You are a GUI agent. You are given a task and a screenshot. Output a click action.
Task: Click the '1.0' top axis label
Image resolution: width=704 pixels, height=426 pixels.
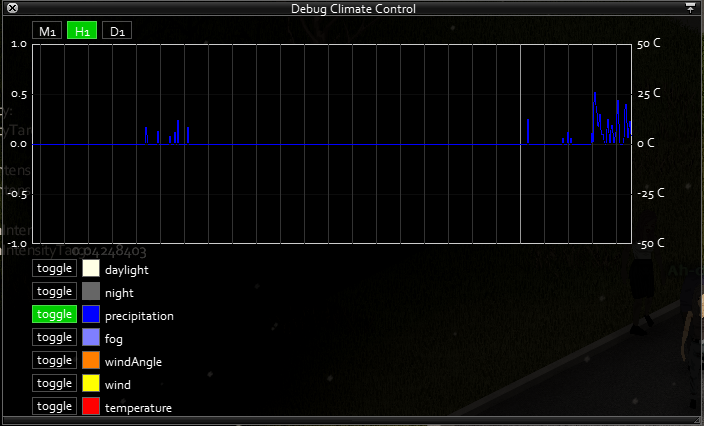coord(19,44)
